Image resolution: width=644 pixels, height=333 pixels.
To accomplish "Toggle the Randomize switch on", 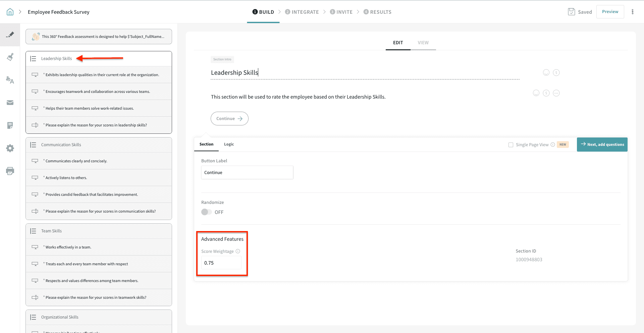I will 206,212.
